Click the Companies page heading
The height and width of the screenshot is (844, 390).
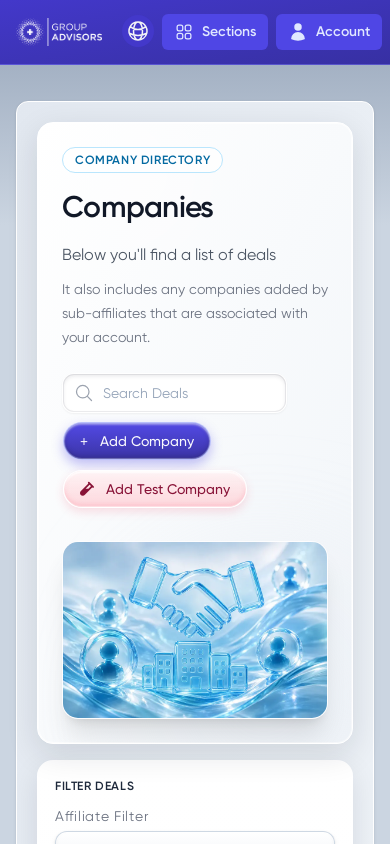coord(138,207)
